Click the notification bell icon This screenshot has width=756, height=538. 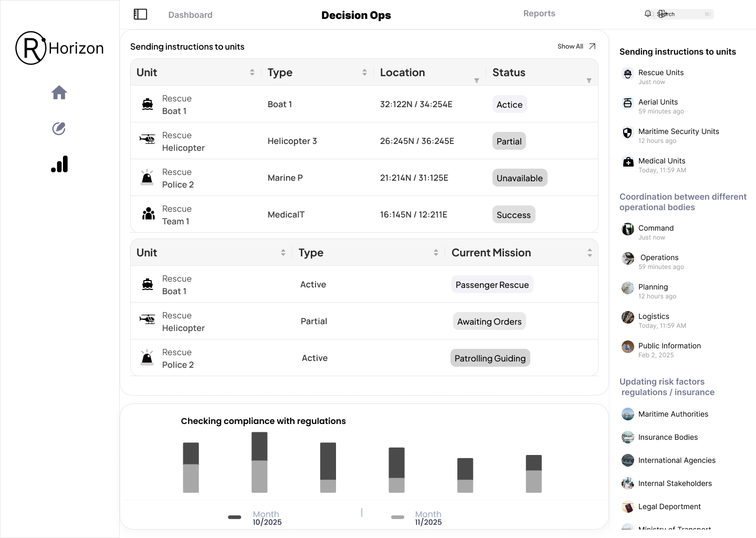(648, 14)
